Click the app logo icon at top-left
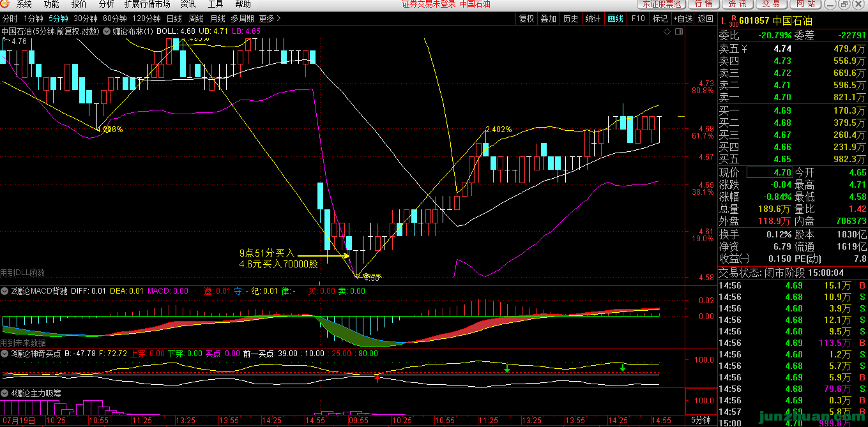 [x=6, y=4]
